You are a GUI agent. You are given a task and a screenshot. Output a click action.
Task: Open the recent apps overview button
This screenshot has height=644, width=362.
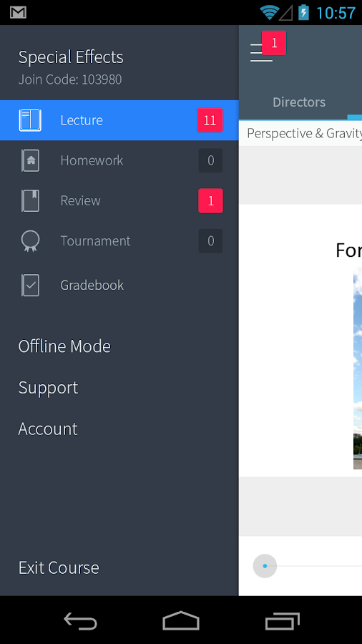(283, 620)
